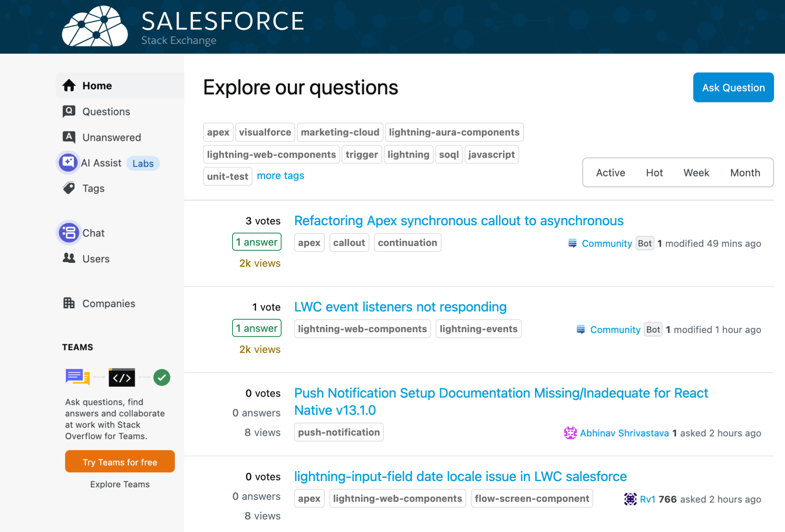Click Abhinav Shrivastava's avatar icon
Image resolution: width=785 pixels, height=532 pixels.
[x=570, y=433]
